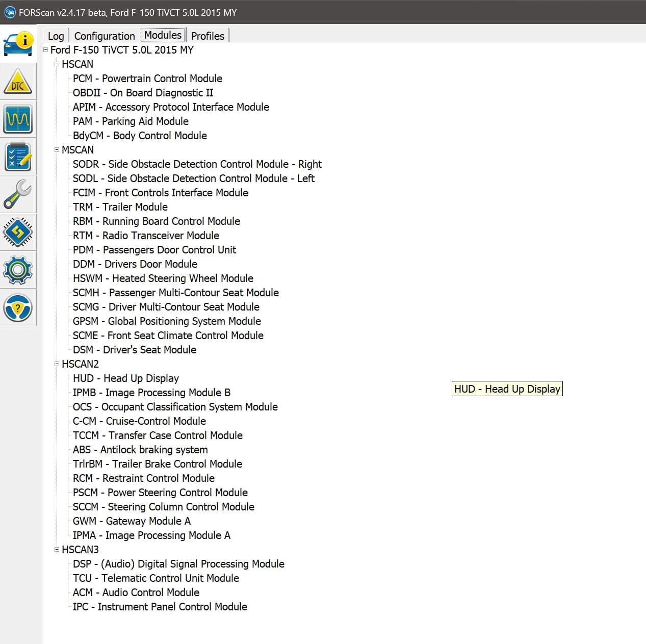This screenshot has height=644, width=646.
Task: Open the wrench service functions section
Action: (18, 194)
